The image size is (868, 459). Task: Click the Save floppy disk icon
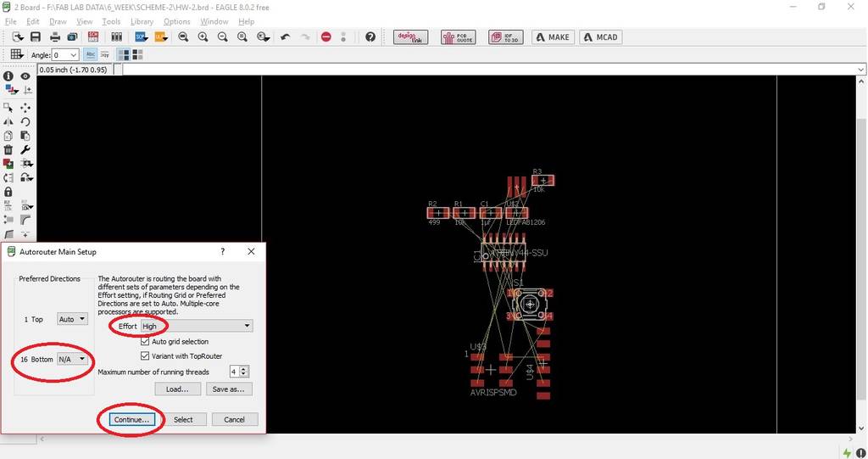(x=36, y=37)
